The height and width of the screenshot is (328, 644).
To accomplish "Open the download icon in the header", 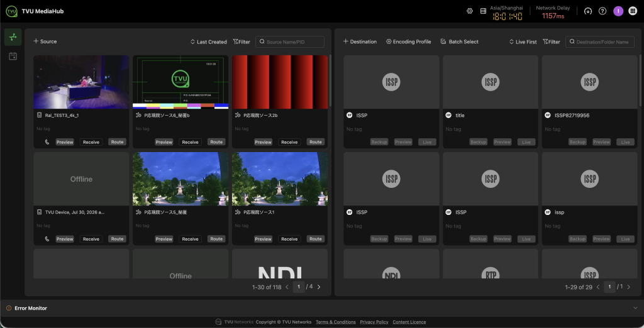I will coord(588,11).
